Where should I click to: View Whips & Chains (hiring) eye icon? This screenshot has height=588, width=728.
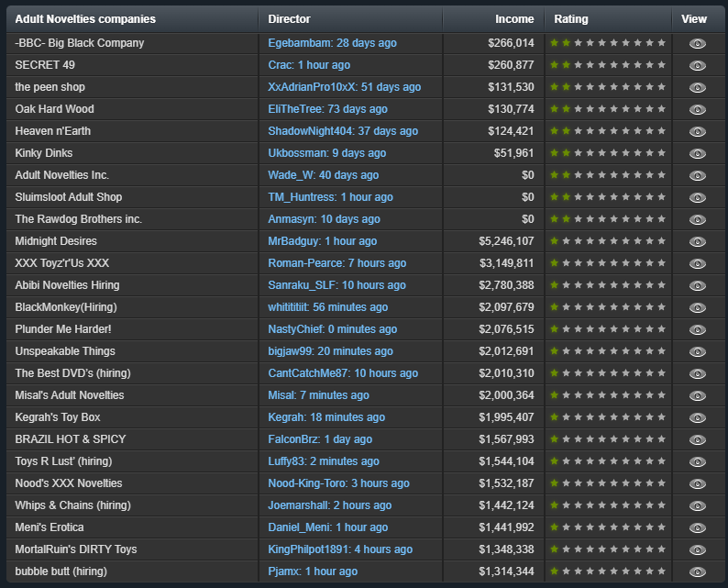click(x=697, y=505)
